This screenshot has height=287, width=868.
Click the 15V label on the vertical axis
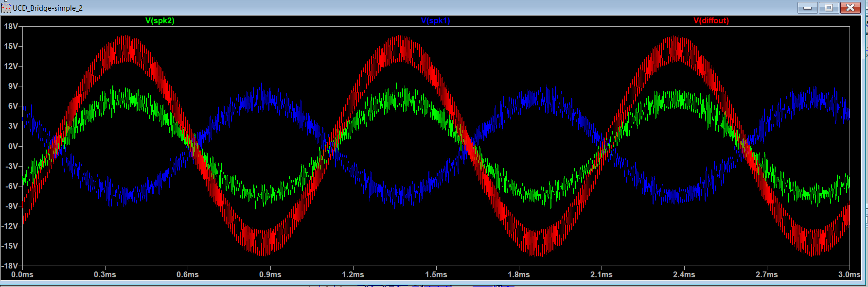[x=11, y=46]
